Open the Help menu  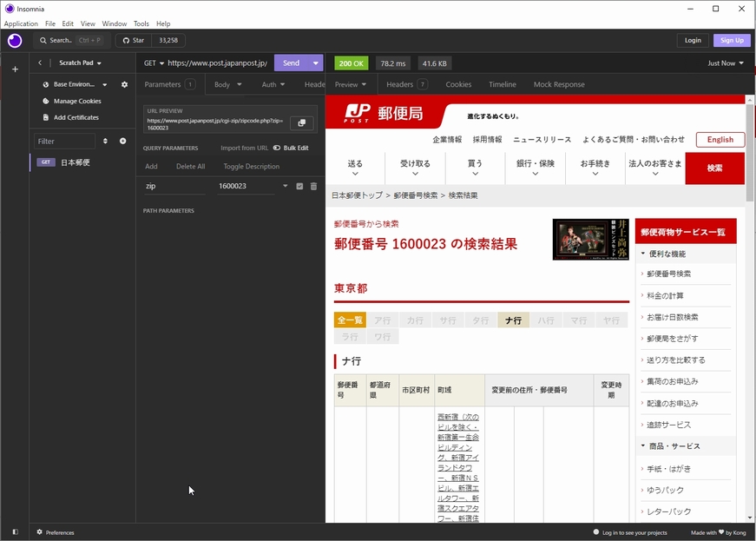(163, 23)
